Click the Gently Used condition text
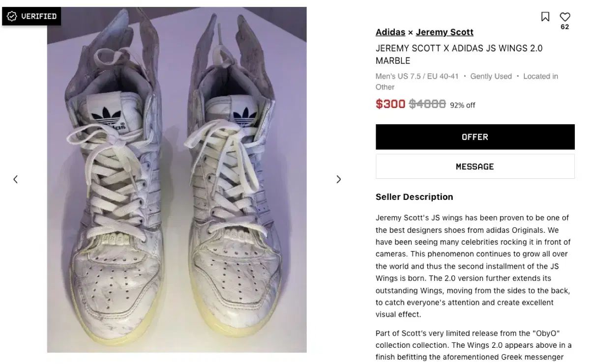 (491, 76)
